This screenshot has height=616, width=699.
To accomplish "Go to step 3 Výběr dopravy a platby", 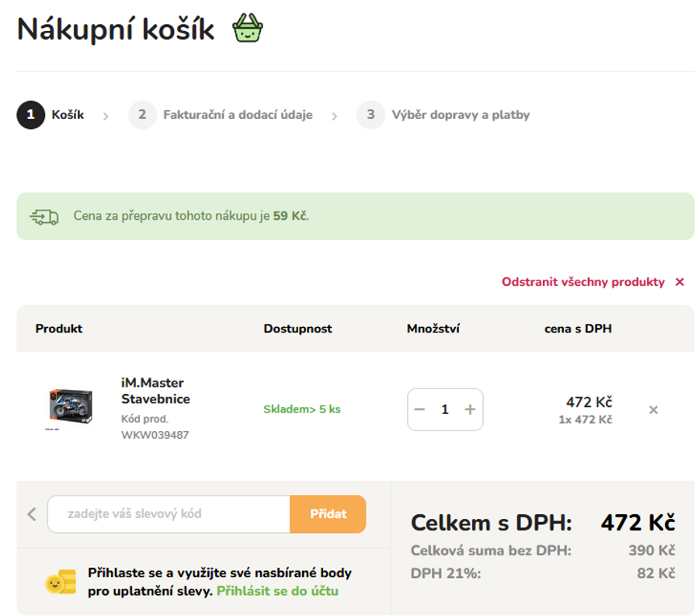I will 444,115.
